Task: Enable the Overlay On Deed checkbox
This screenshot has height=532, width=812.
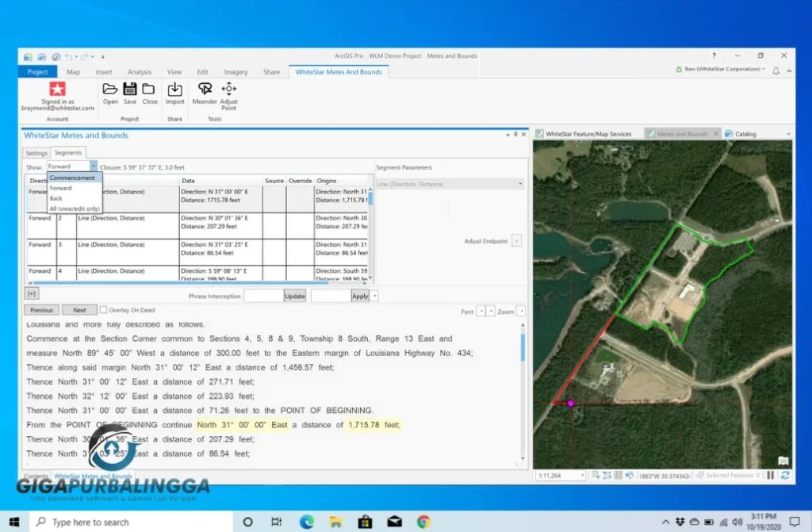Action: 103,311
